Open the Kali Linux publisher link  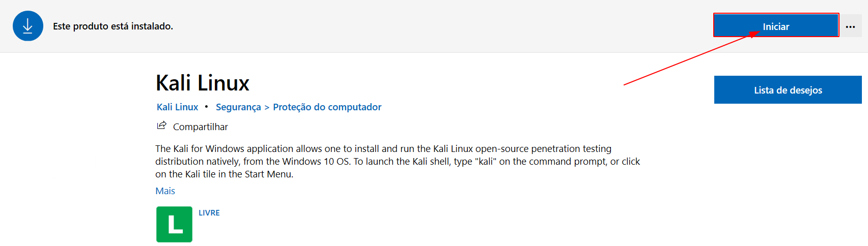[x=177, y=107]
